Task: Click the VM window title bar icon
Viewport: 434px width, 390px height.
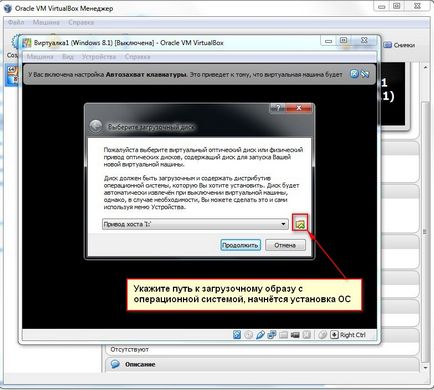Action: point(27,43)
